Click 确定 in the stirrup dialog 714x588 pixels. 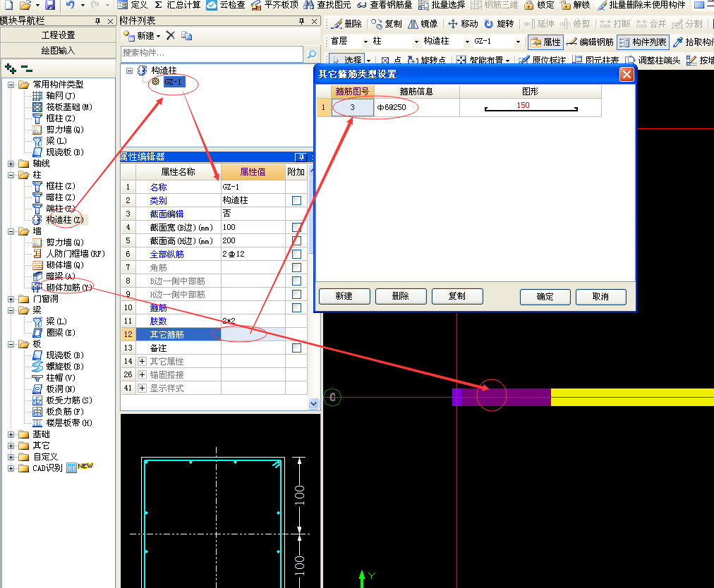[x=545, y=297]
